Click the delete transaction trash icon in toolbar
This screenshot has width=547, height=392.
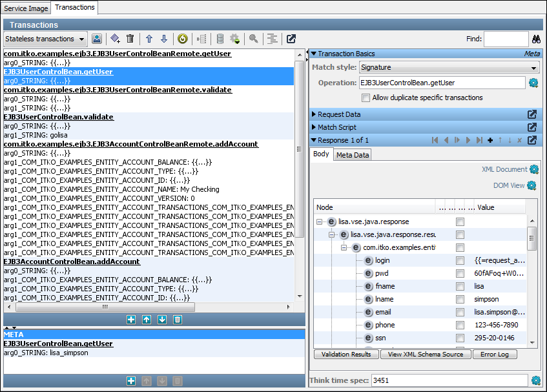[130, 39]
